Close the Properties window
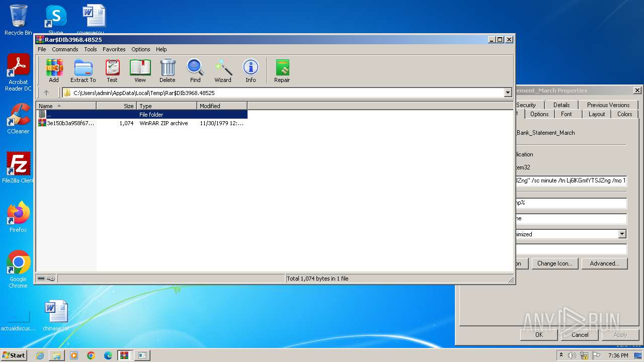This screenshot has height=362, width=644. point(637,90)
